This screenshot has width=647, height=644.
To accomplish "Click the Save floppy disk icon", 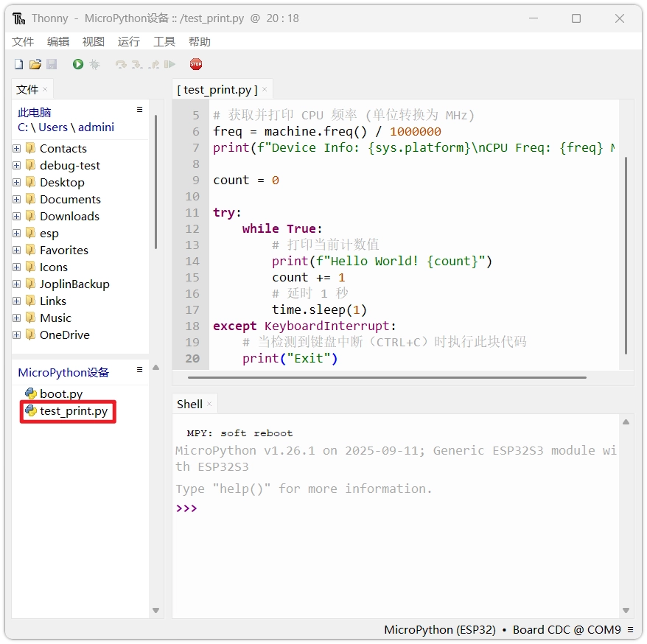I will pyautogui.click(x=52, y=65).
